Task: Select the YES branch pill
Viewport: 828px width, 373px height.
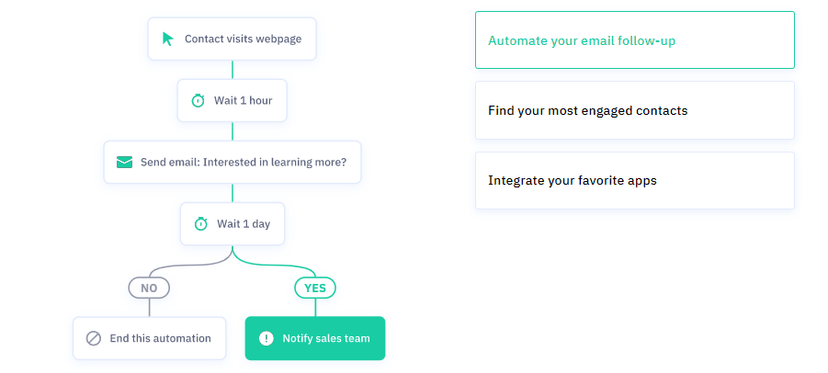Action: pyautogui.click(x=315, y=288)
